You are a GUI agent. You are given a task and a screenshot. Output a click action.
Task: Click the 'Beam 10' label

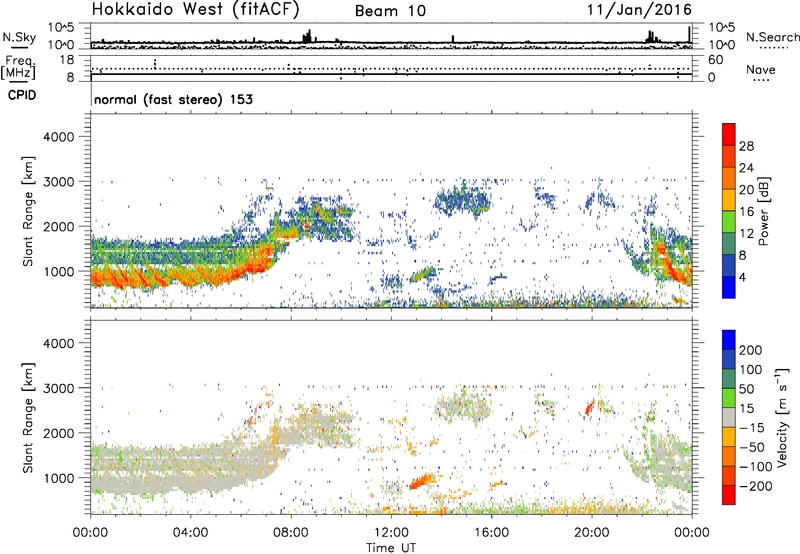point(390,11)
